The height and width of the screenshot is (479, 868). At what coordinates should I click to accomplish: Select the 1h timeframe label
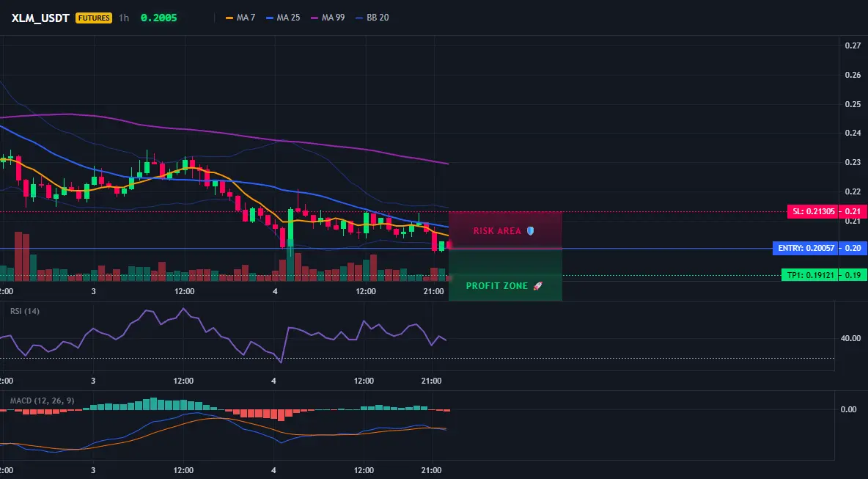point(124,18)
